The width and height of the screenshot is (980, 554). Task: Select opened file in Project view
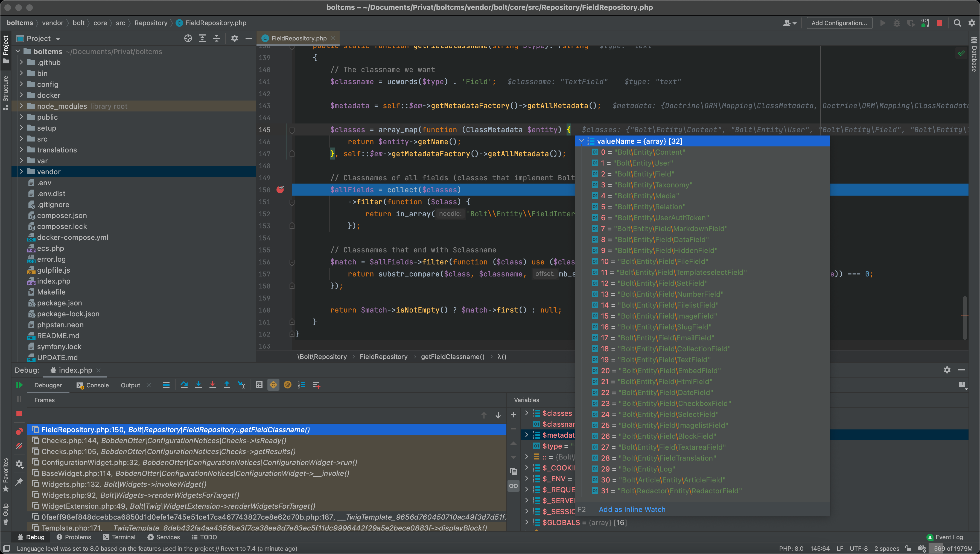click(x=188, y=38)
